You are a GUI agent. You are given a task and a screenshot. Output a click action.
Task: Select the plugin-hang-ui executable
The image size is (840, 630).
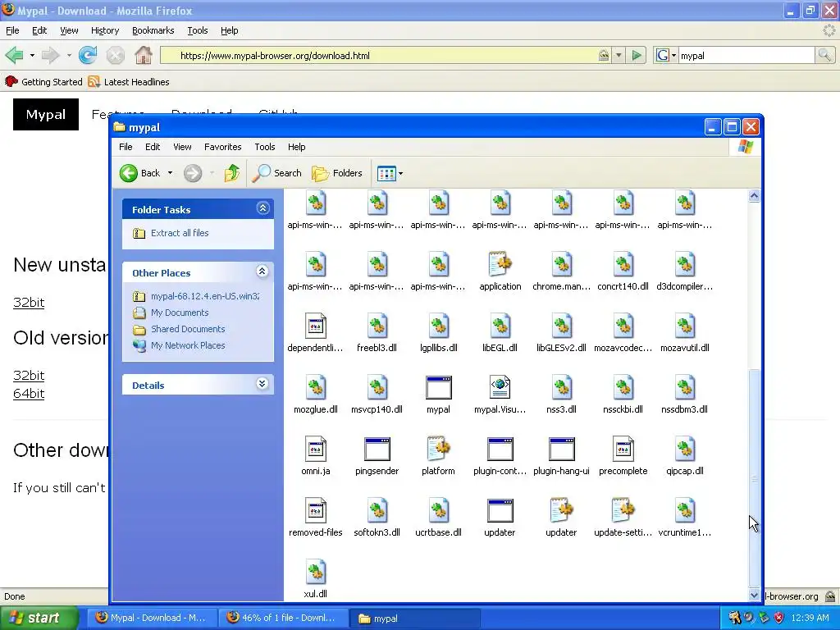561,456
